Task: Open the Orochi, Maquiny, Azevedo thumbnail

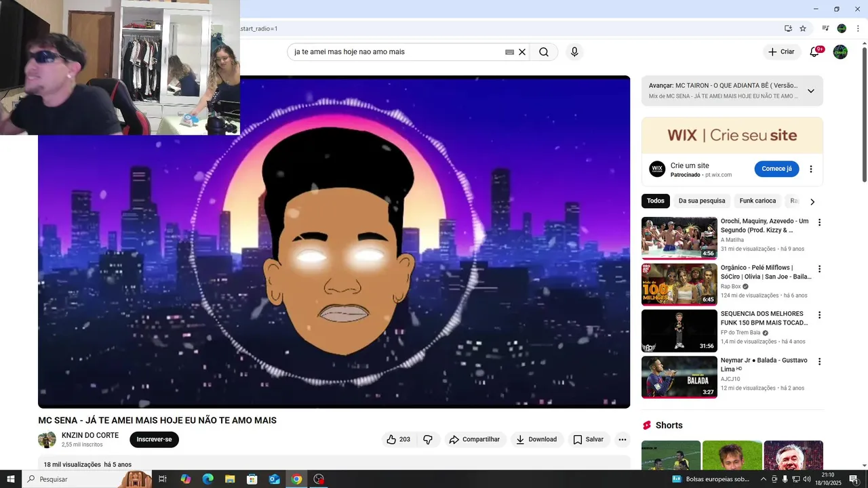Action: [x=679, y=238]
